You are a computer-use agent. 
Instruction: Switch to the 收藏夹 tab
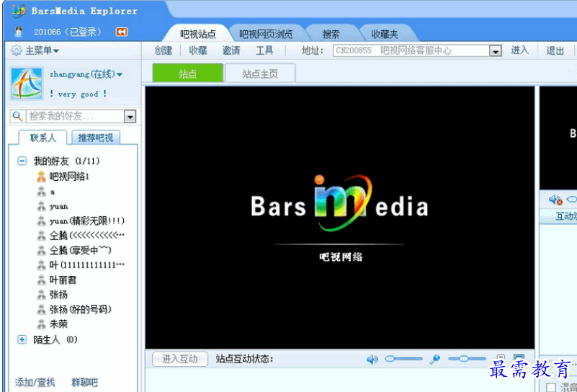tap(385, 35)
